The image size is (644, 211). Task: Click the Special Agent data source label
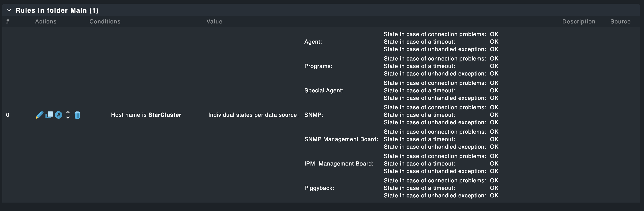tap(324, 90)
